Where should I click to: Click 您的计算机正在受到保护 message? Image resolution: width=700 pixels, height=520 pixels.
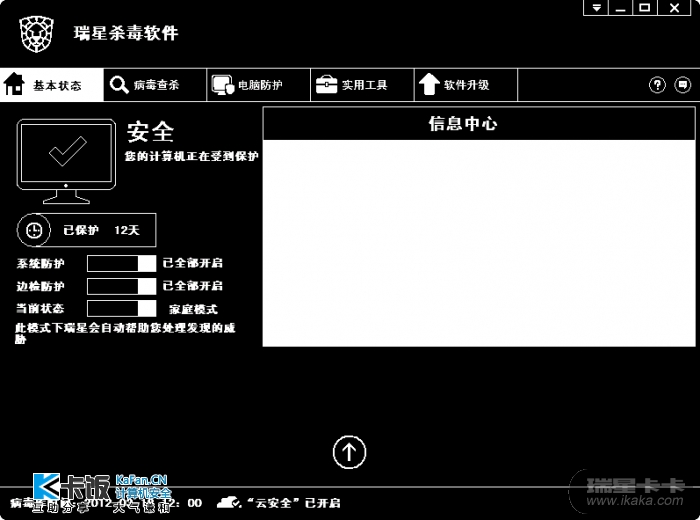[192, 156]
